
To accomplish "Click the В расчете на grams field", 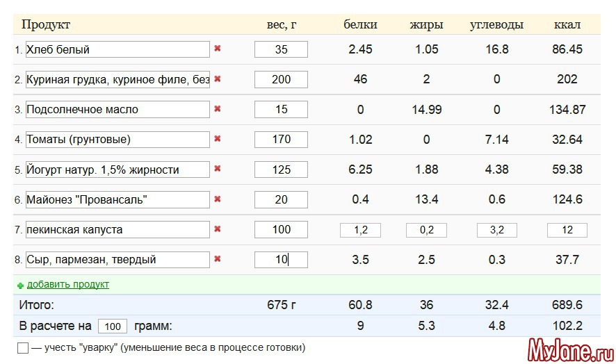I will [113, 326].
